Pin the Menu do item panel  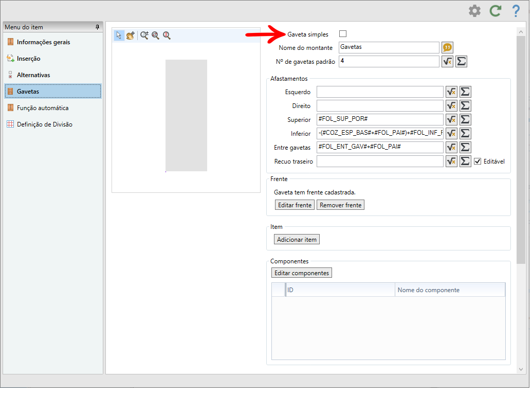[x=97, y=27]
